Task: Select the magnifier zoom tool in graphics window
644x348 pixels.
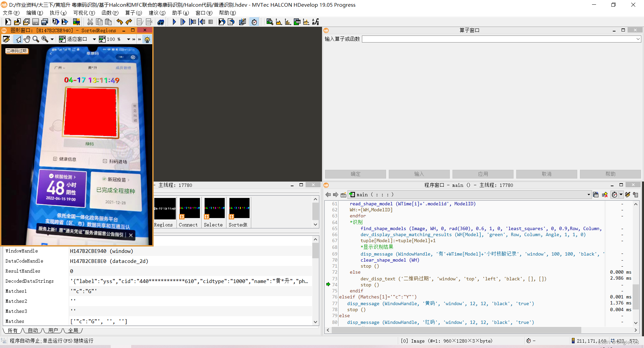Action: [36, 39]
